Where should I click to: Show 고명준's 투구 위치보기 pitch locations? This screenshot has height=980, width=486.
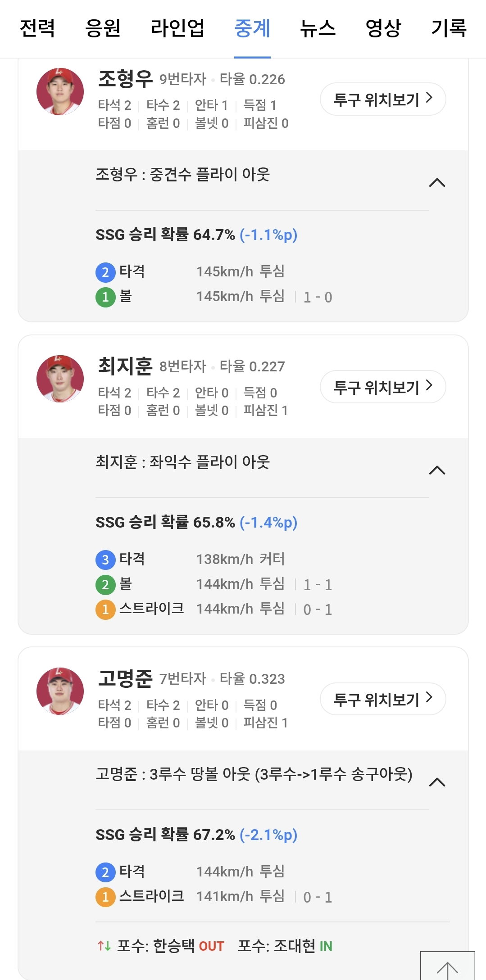pos(383,699)
